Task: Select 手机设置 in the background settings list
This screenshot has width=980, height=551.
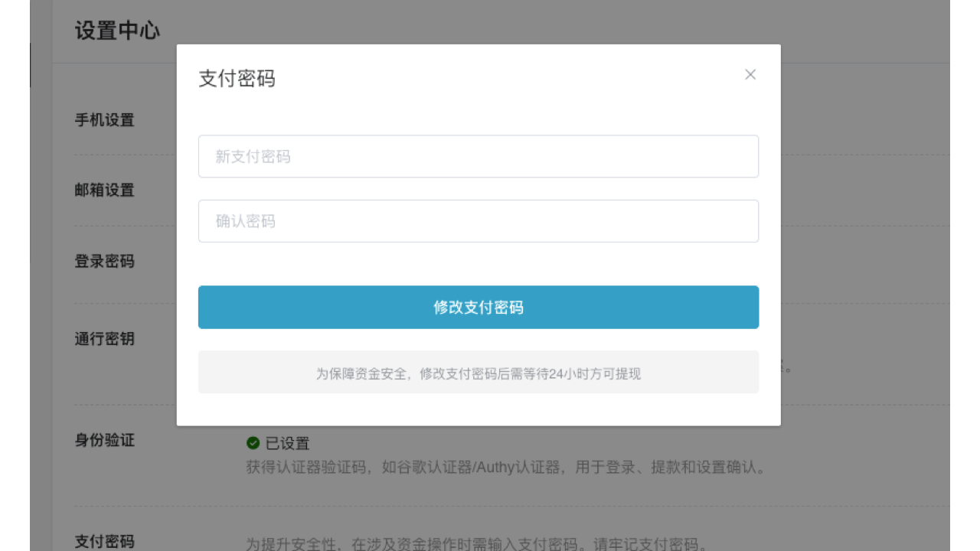Action: [x=104, y=120]
